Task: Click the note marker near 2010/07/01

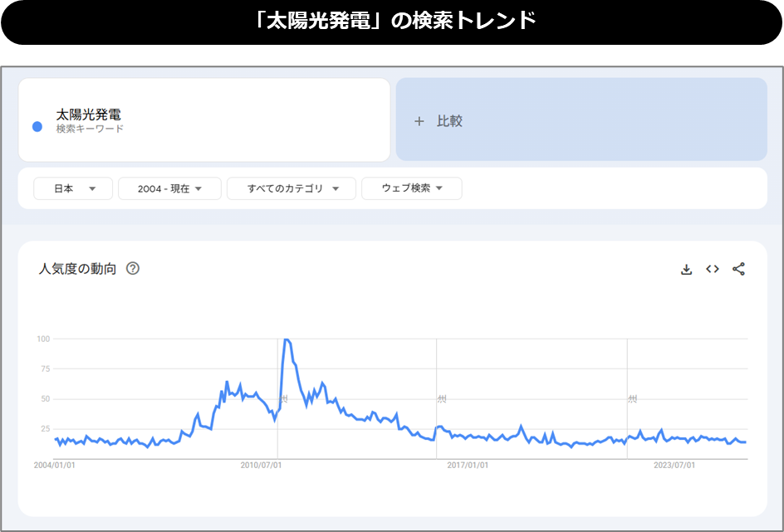Action: (x=283, y=399)
